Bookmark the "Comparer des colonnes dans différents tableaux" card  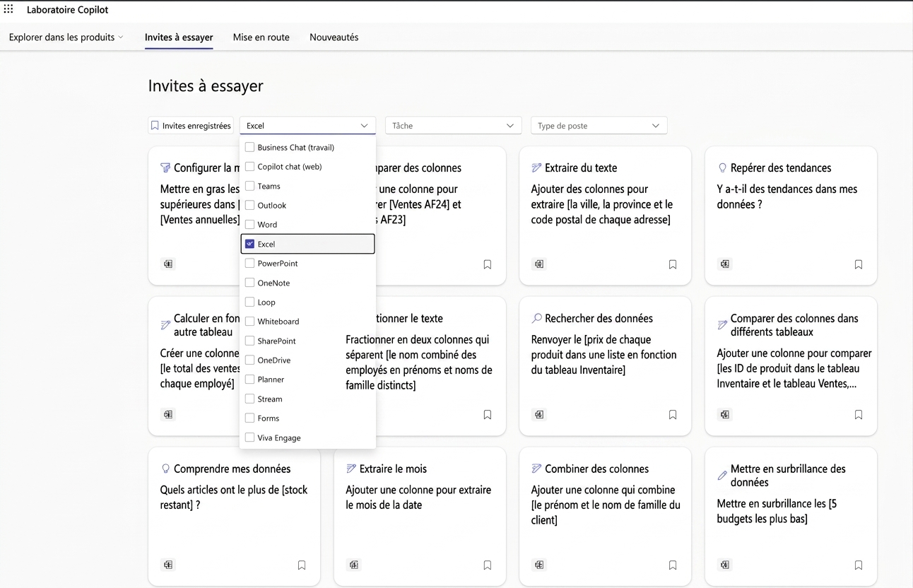pos(859,415)
